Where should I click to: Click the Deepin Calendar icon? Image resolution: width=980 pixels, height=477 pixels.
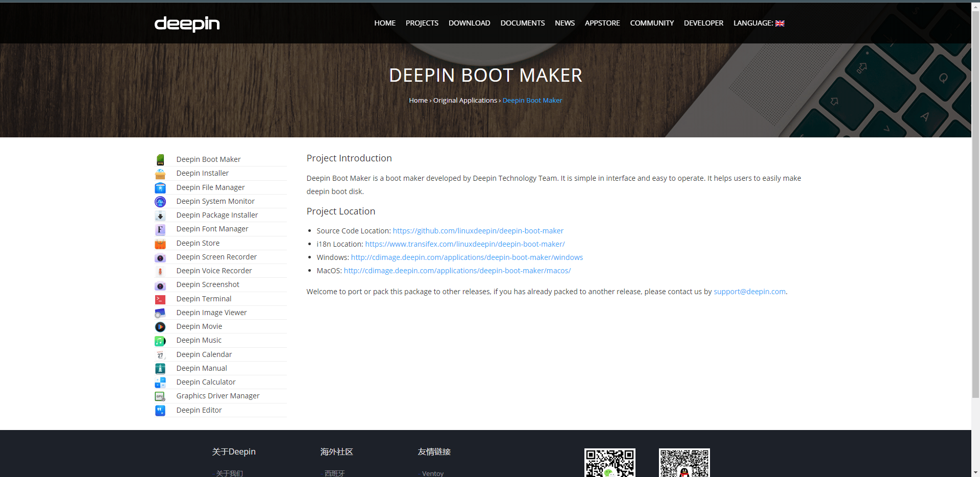(160, 355)
